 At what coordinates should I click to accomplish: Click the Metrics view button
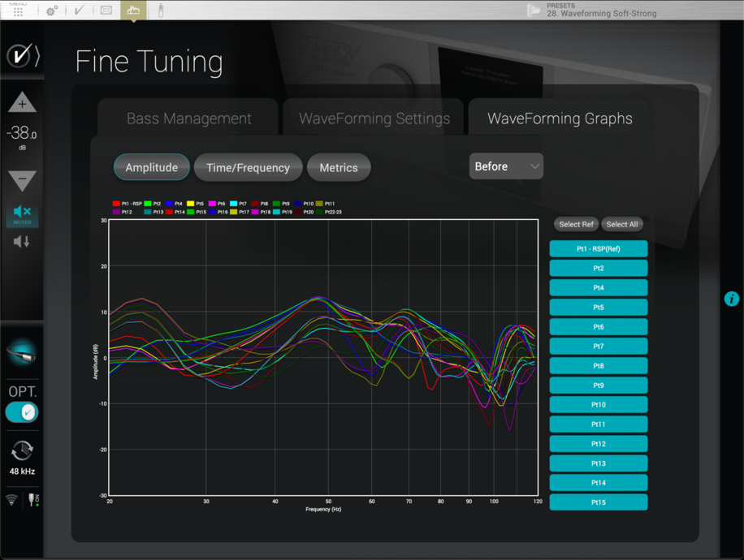(x=339, y=168)
